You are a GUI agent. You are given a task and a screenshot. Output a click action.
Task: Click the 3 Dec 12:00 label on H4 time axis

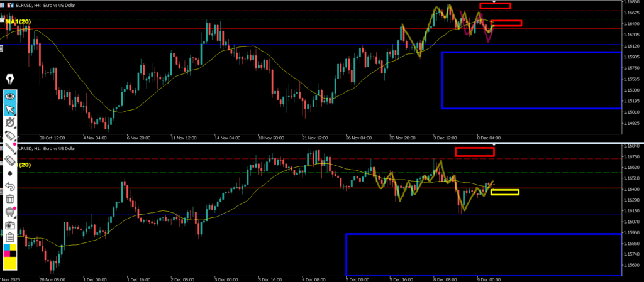click(x=445, y=138)
